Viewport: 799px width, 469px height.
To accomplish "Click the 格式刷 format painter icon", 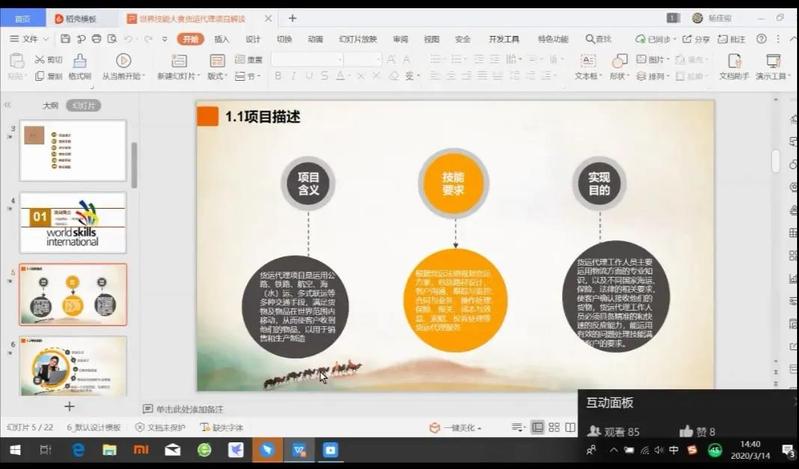I will click(80, 60).
